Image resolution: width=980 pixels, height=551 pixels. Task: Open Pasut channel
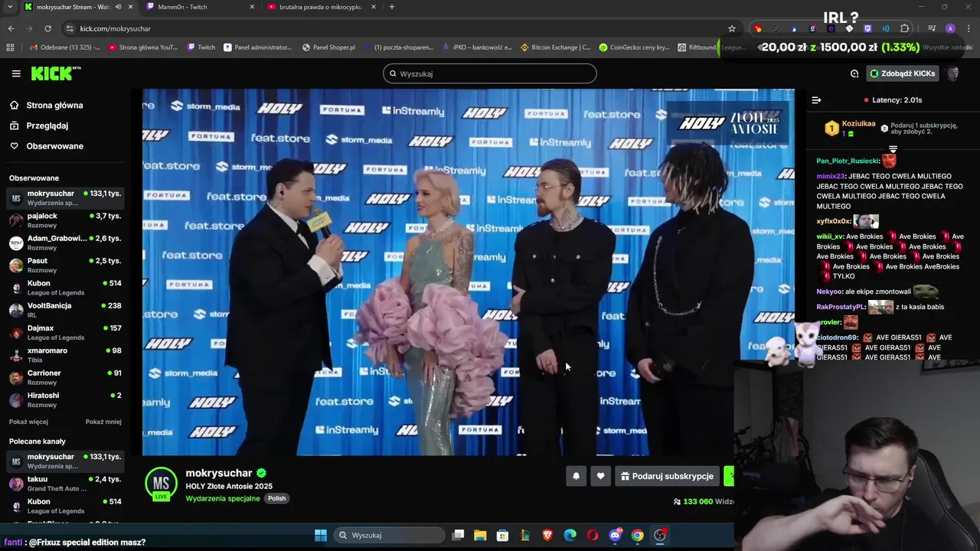[x=65, y=265]
